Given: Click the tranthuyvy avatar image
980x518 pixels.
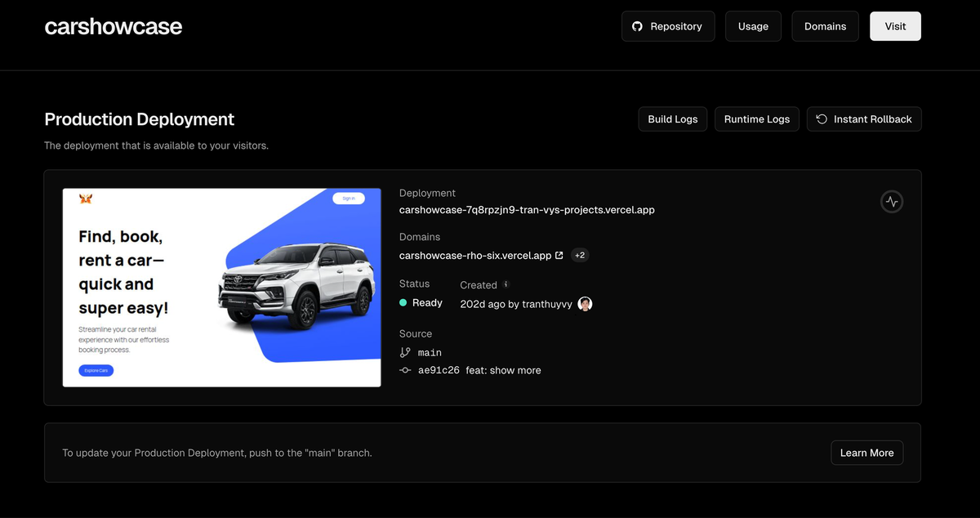Looking at the screenshot, I should pyautogui.click(x=585, y=304).
